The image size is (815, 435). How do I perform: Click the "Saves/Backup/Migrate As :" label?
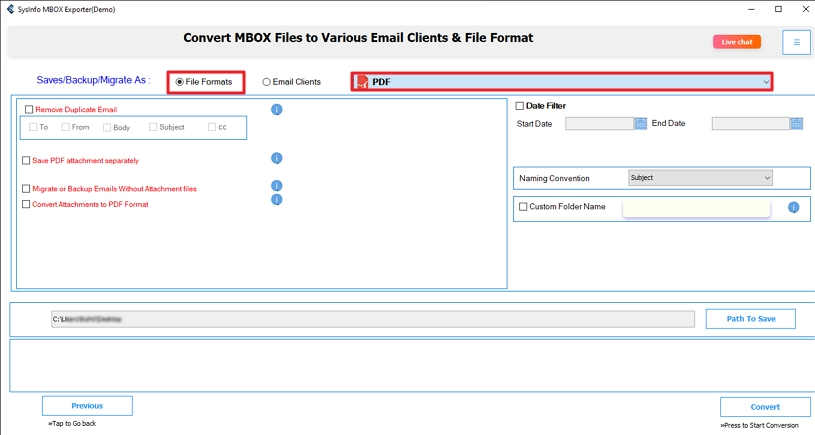94,80
